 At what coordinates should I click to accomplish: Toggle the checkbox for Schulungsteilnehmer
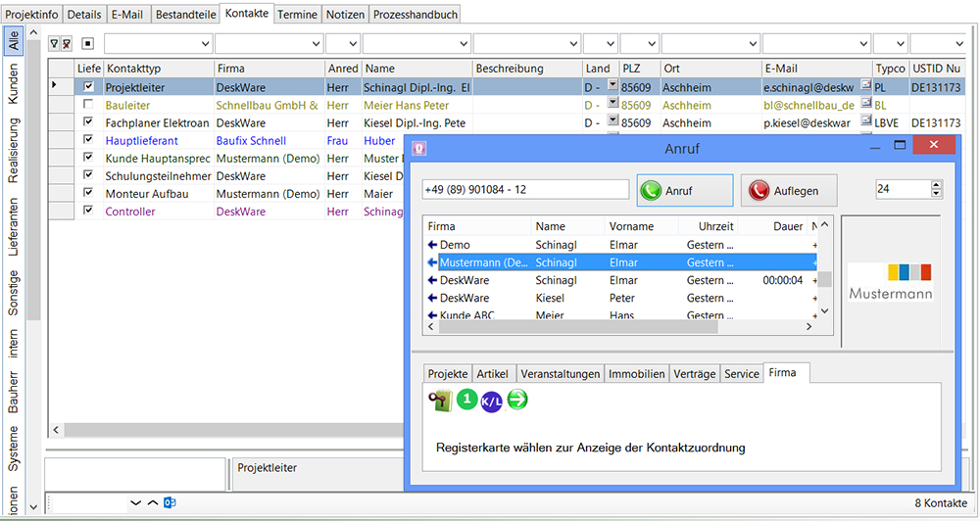(89, 174)
